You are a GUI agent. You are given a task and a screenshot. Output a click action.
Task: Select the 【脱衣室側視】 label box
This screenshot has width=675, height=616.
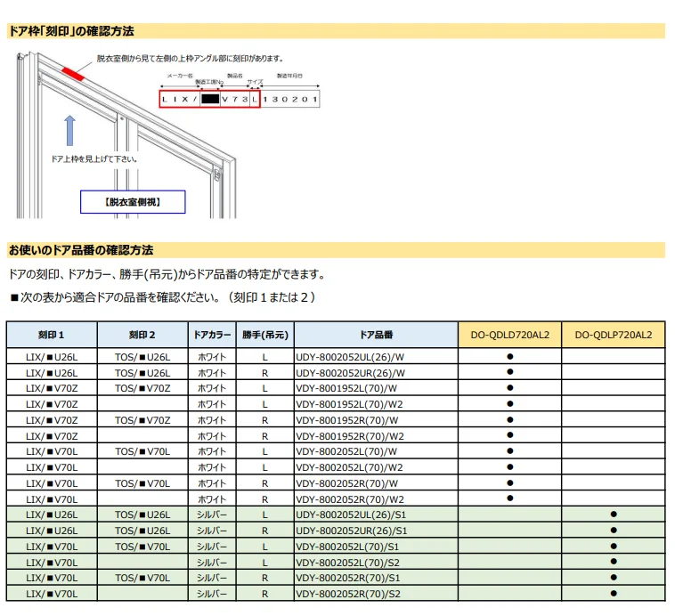point(133,202)
